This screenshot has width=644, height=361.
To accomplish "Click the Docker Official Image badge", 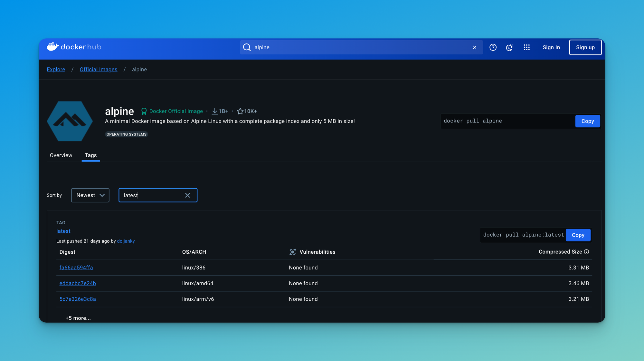I will 172,111.
